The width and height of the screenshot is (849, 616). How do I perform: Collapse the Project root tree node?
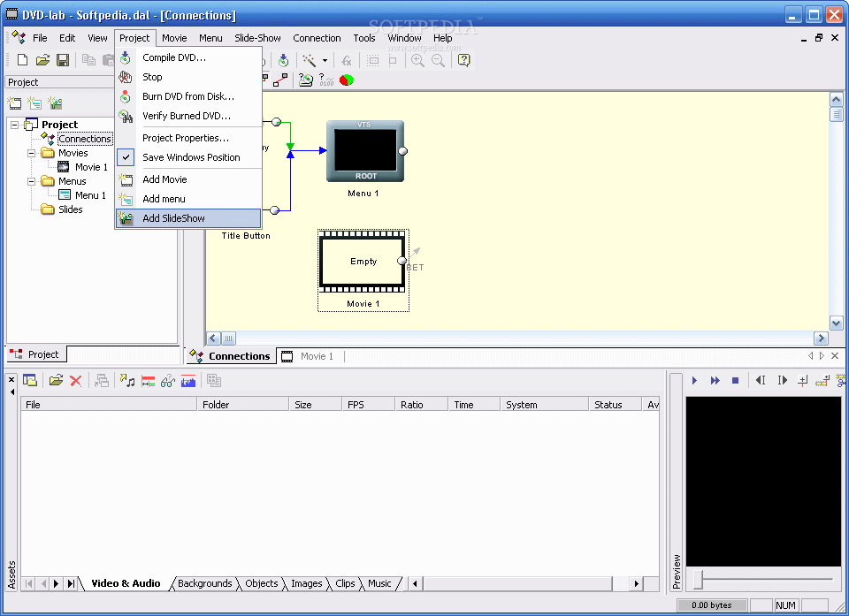pyautogui.click(x=15, y=125)
